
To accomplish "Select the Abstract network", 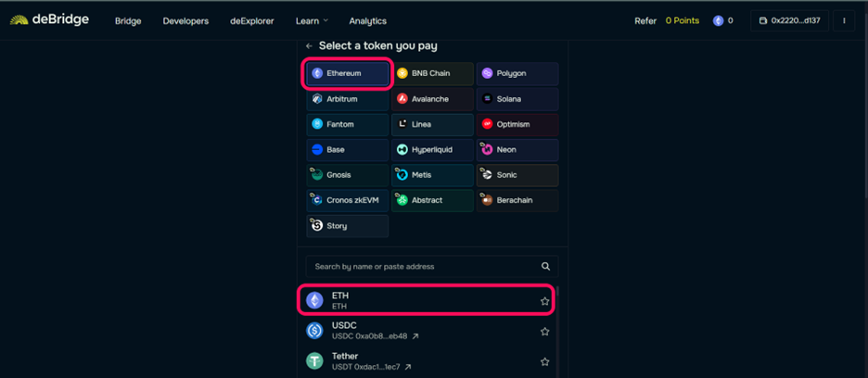I will click(x=432, y=201).
